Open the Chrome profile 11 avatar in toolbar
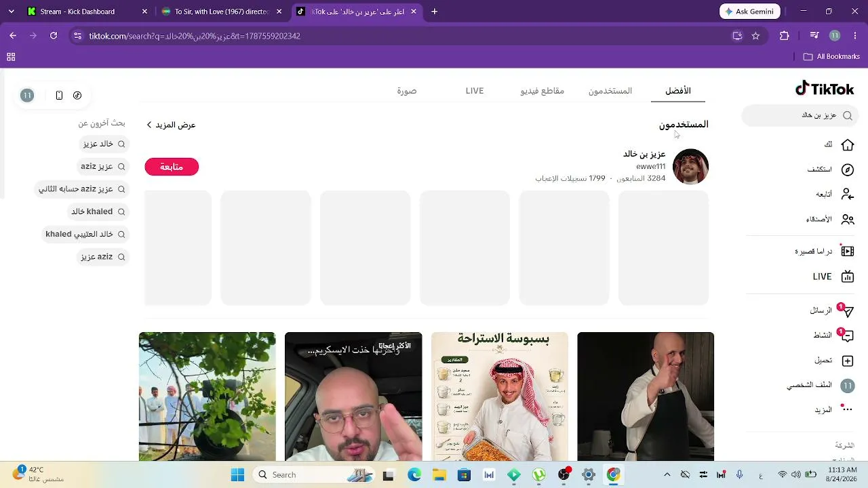868x488 pixels. tap(835, 36)
